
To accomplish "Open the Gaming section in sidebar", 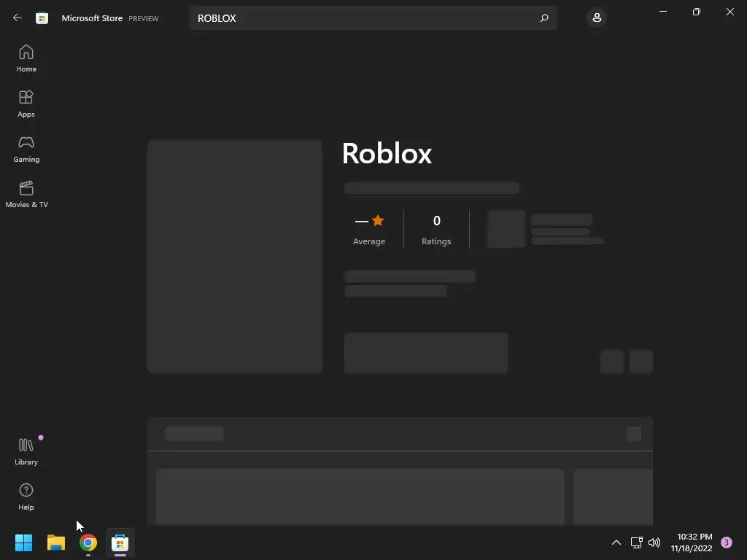I will [x=26, y=149].
